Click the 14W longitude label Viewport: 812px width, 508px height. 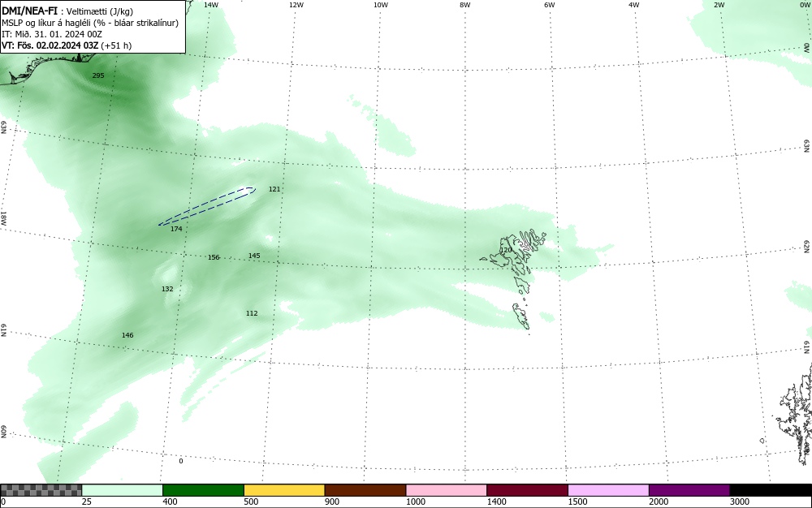pyautogui.click(x=211, y=5)
